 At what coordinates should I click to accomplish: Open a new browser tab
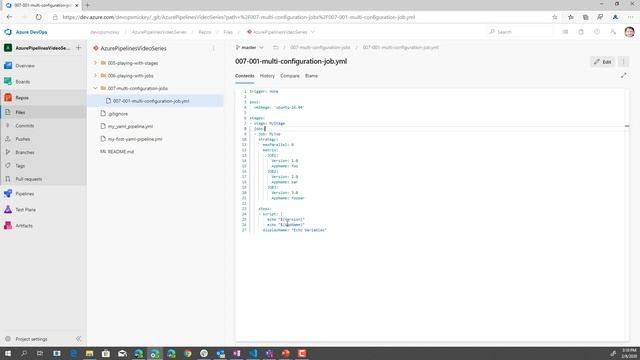click(88, 5)
